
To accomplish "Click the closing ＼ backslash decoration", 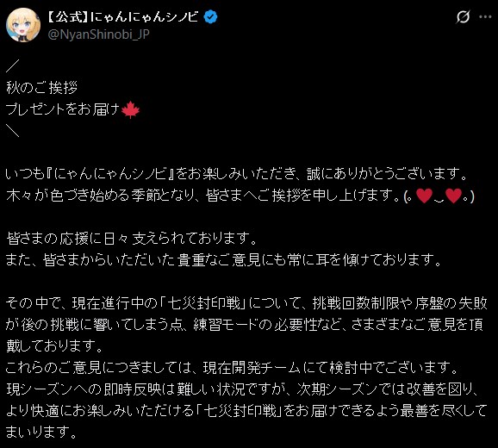I will (13, 130).
